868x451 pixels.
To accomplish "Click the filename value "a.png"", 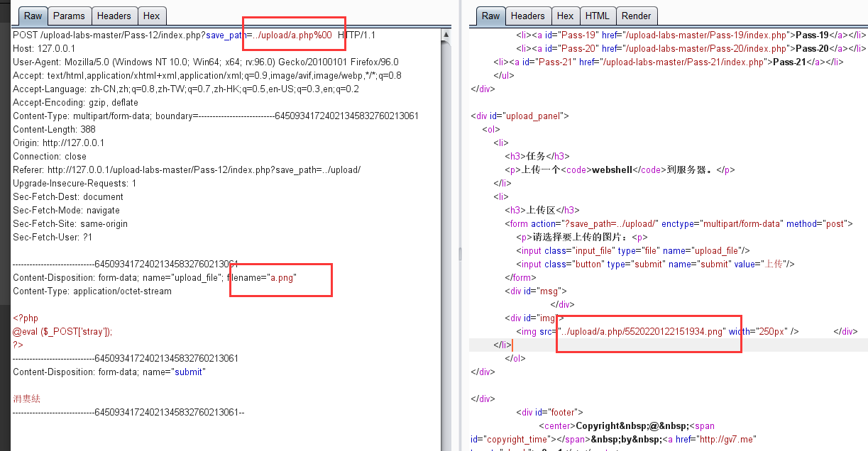I will click(283, 277).
